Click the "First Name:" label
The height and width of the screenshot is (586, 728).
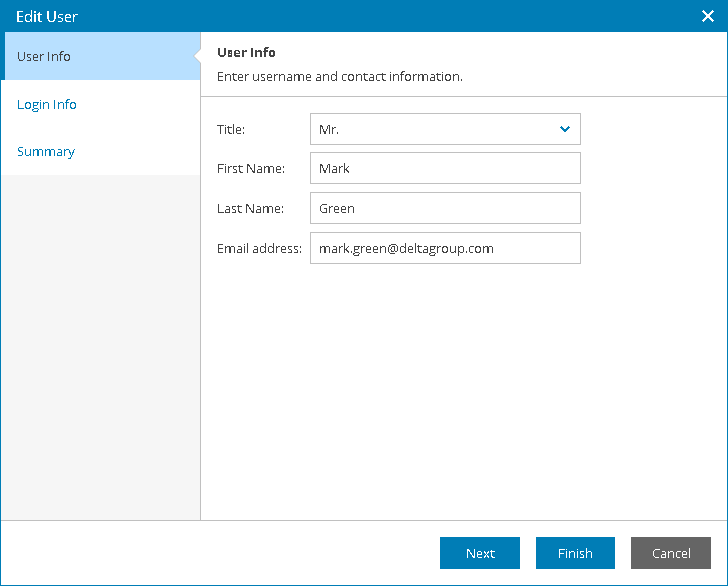(251, 168)
